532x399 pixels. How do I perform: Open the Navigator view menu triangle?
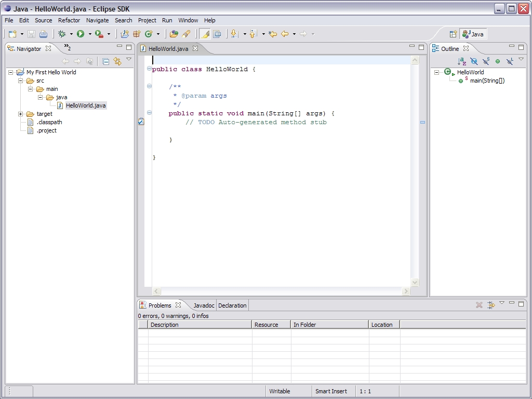(129, 59)
